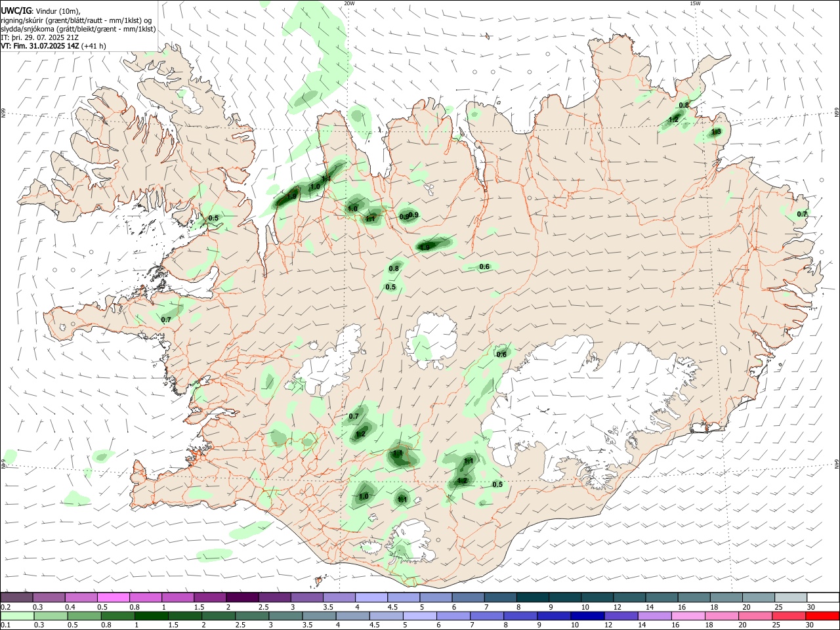Select the light pink 16 mm rain swatch
The width and height of the screenshot is (840, 630).
pyautogui.click(x=688, y=616)
